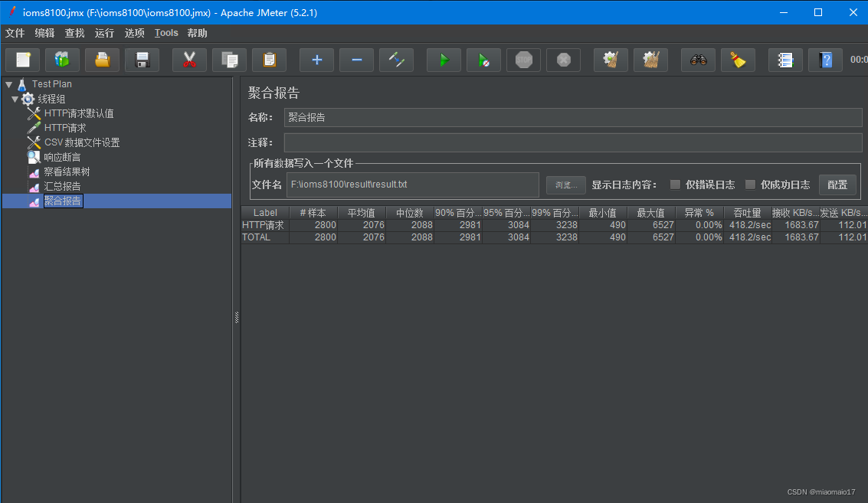
Task: Click the New test plan toolbar icon
Action: (x=23, y=60)
